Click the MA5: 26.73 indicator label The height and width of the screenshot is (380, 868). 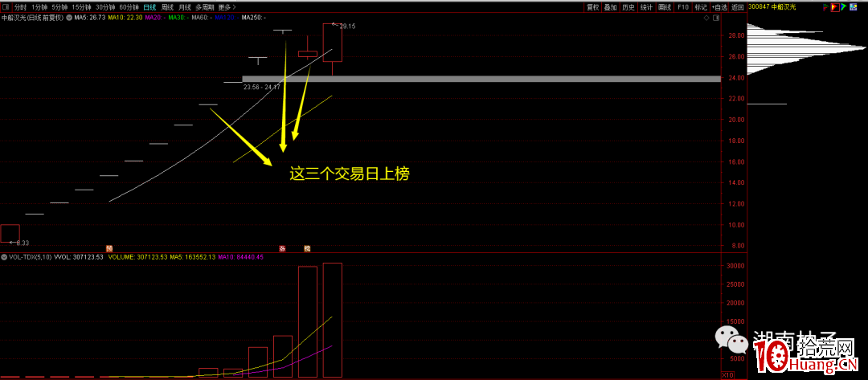click(x=90, y=18)
